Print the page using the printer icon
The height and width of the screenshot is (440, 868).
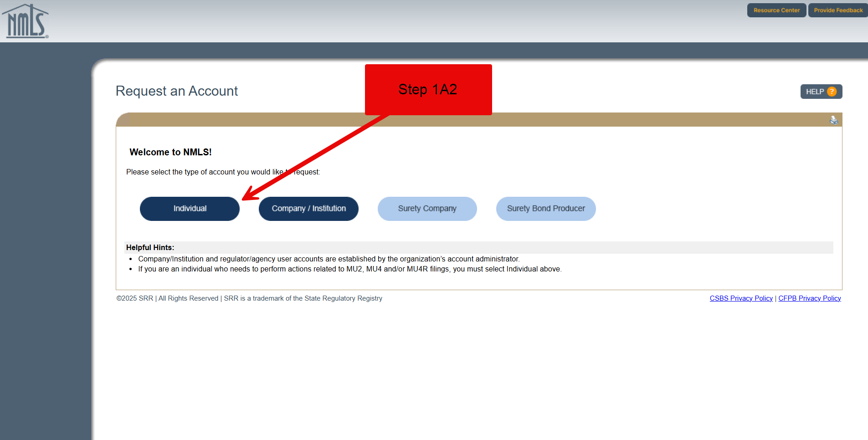pyautogui.click(x=833, y=120)
